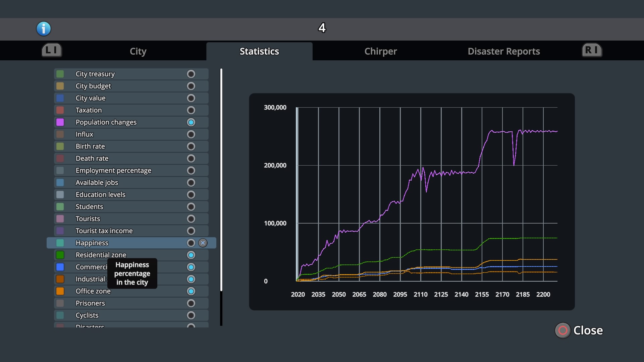Click the purple Population changes swatch

coord(60,122)
